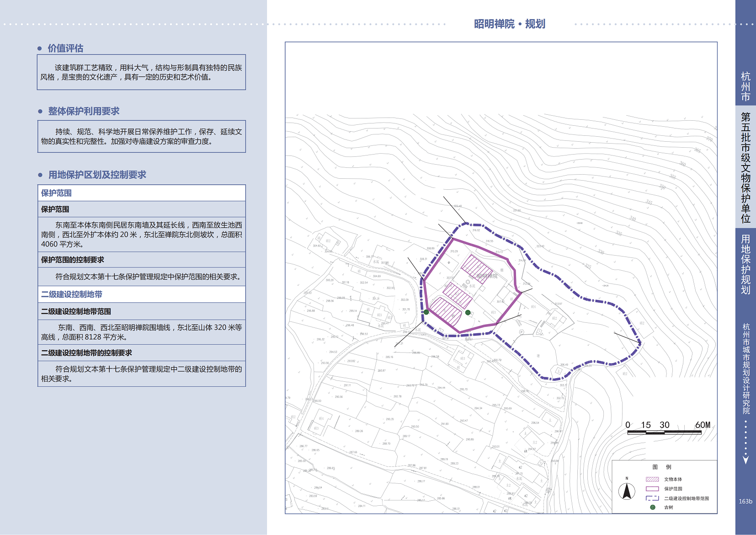This screenshot has width=756, height=535.
Task: Click the 二级建设控制地带范围 table row
Action: (x=142, y=311)
